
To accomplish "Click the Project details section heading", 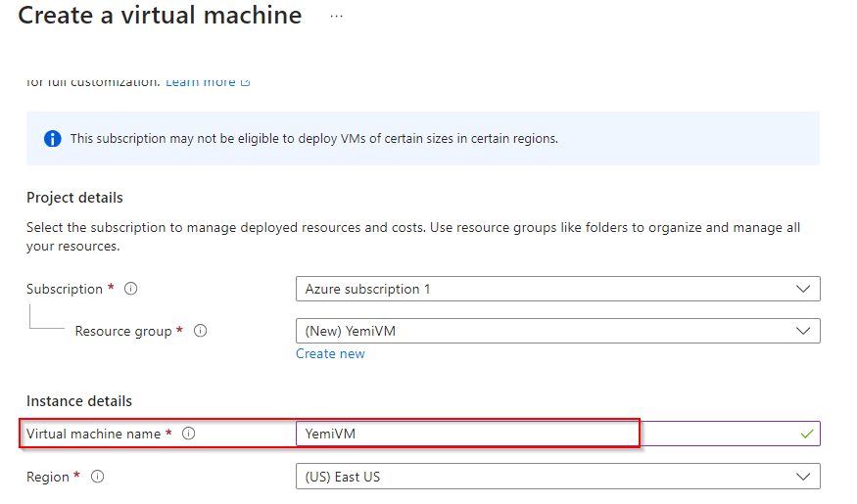I will [74, 198].
